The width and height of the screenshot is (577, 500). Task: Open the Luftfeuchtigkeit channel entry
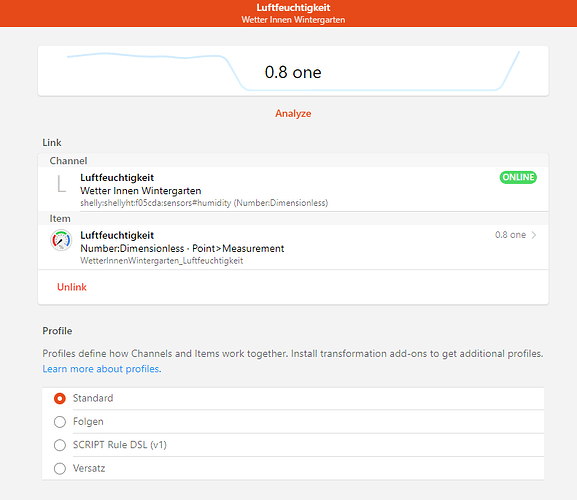(293, 189)
